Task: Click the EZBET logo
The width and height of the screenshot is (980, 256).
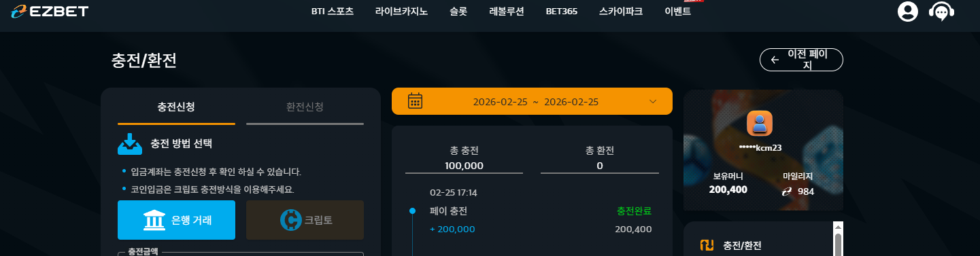Action: [x=50, y=11]
